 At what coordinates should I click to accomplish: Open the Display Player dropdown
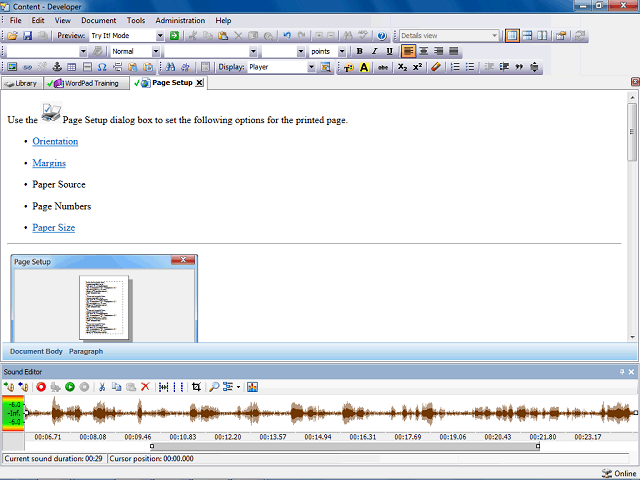pyautogui.click(x=311, y=67)
